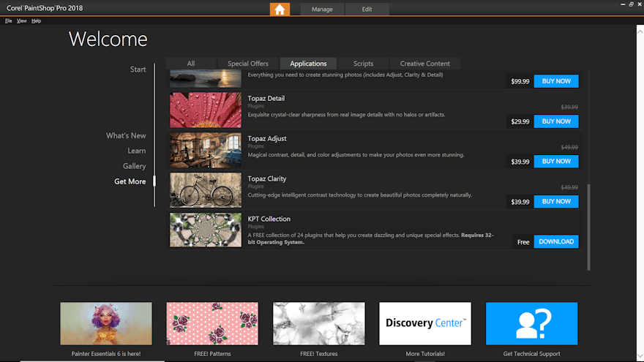Viewport: 644px width, 362px height.
Task: Click the Topaz Adjust room thumbnail
Action: tap(206, 151)
